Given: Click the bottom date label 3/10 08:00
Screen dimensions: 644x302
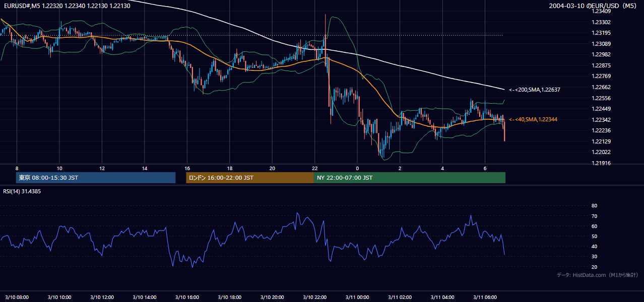Looking at the screenshot, I should coord(17,297).
